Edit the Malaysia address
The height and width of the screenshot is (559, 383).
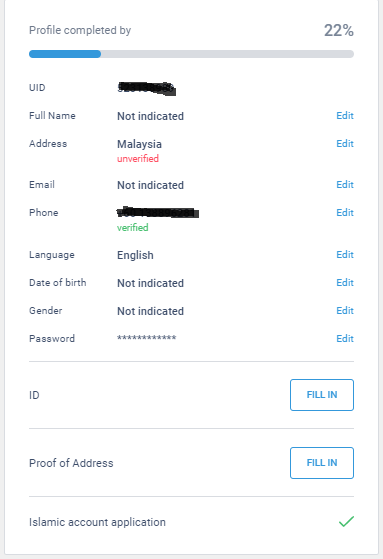point(345,143)
